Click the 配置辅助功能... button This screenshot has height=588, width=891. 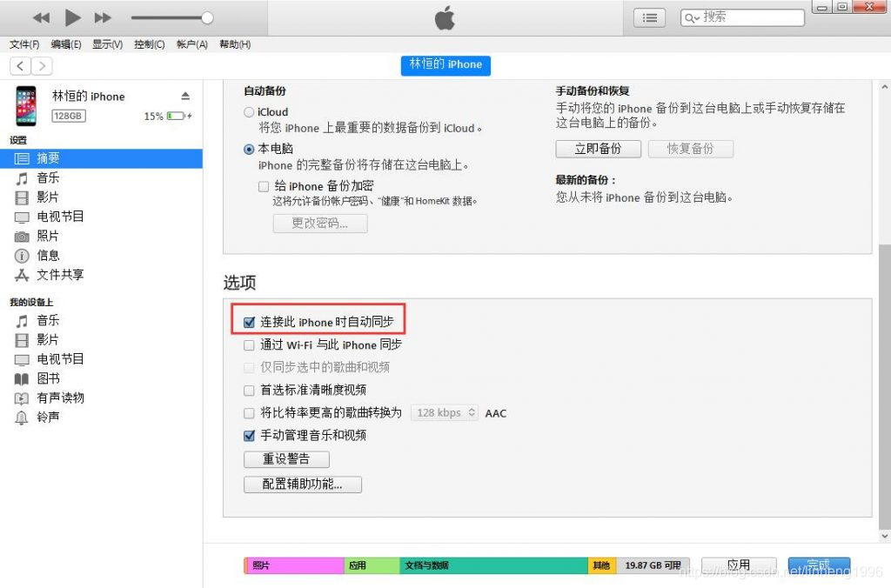pos(302,484)
